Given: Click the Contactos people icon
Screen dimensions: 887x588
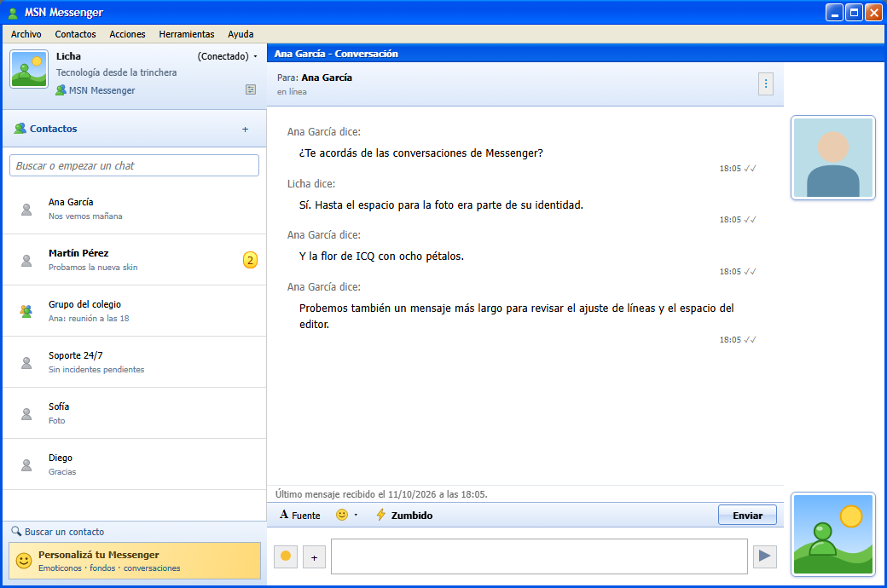Looking at the screenshot, I should (20, 129).
